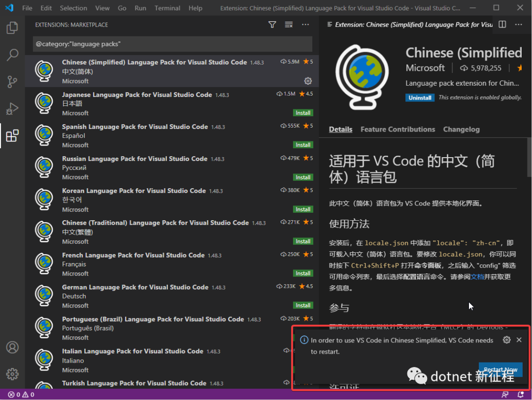Select Turkish Language Pack list entry
The height and width of the screenshot is (400, 532).
[172, 383]
